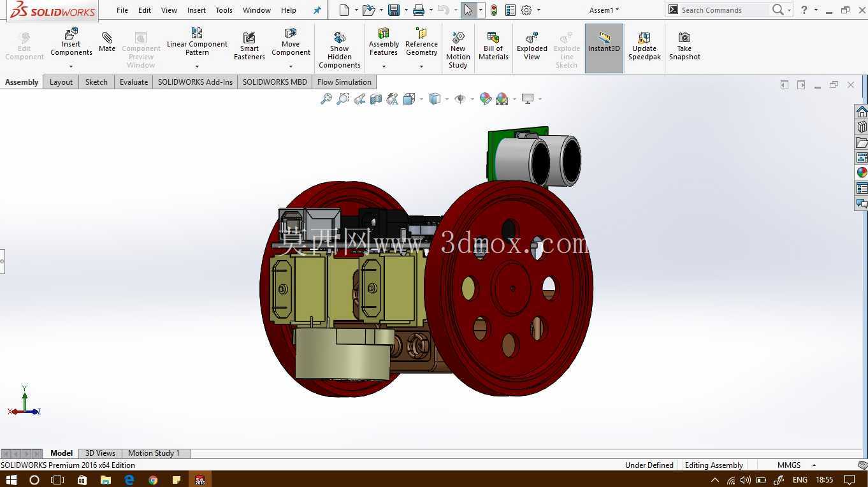This screenshot has width=868, height=487.
Task: Open the File menu
Action: coord(122,10)
